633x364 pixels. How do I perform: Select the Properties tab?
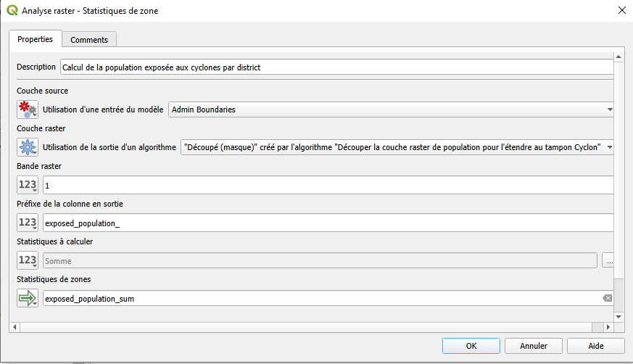[x=35, y=39]
